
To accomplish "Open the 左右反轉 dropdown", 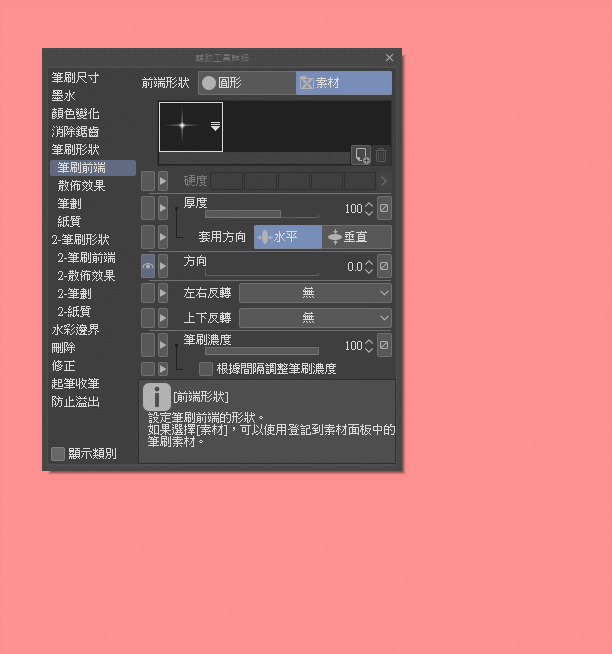I will coord(315,293).
